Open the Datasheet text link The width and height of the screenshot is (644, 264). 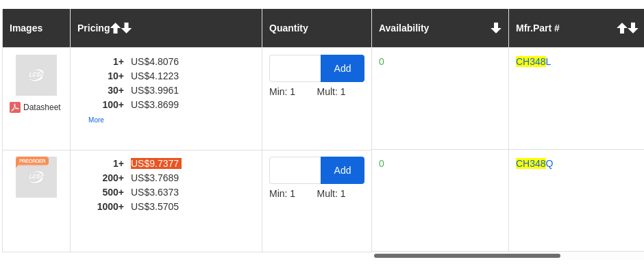point(42,107)
